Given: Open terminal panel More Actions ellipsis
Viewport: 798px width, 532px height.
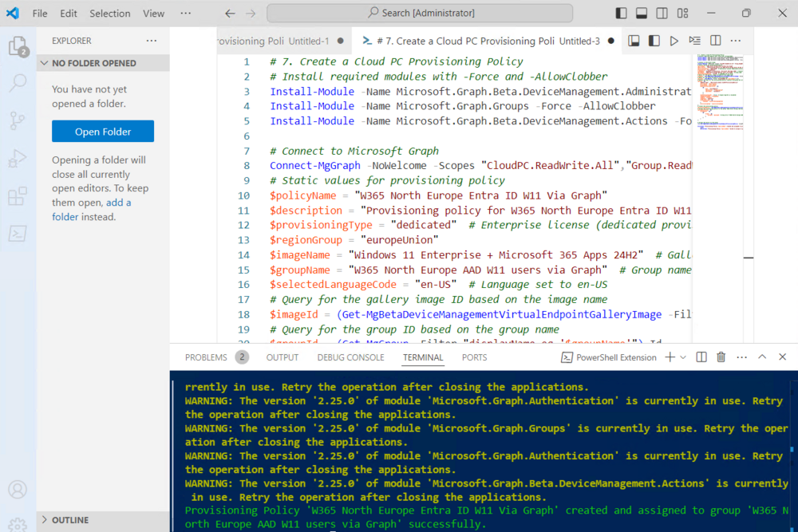Looking at the screenshot, I should (741, 357).
